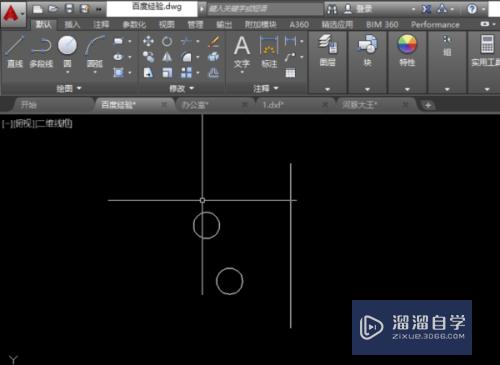
Task: Open the dropdown arrow beside the Fillet tool
Action: (198, 57)
